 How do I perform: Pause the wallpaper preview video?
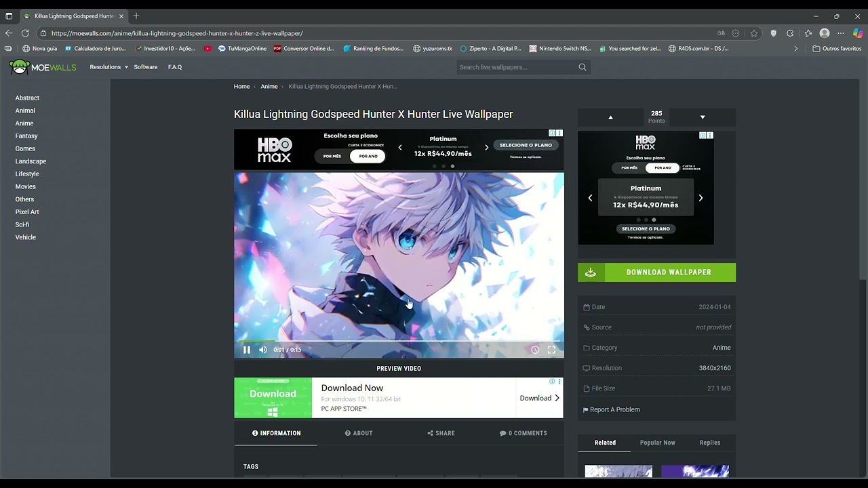[x=247, y=350]
